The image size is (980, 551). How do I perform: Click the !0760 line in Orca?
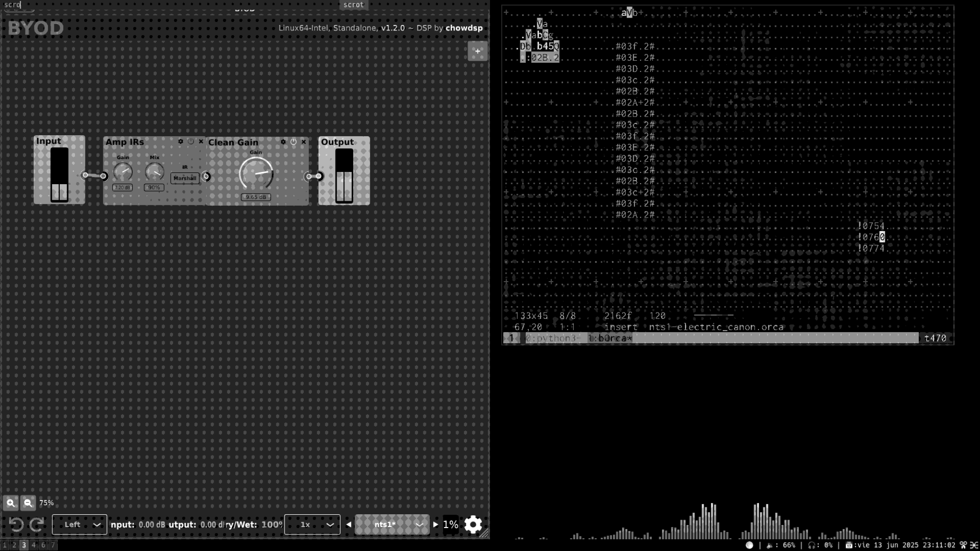871,237
